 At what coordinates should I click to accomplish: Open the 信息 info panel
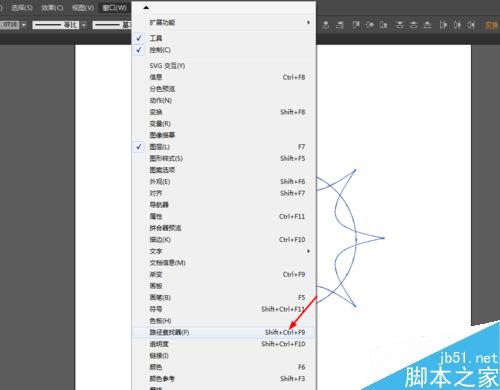tap(224, 77)
